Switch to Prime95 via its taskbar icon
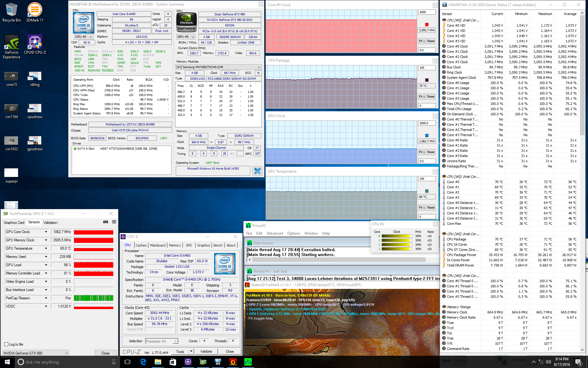This screenshot has height=368, width=588. tap(248, 362)
